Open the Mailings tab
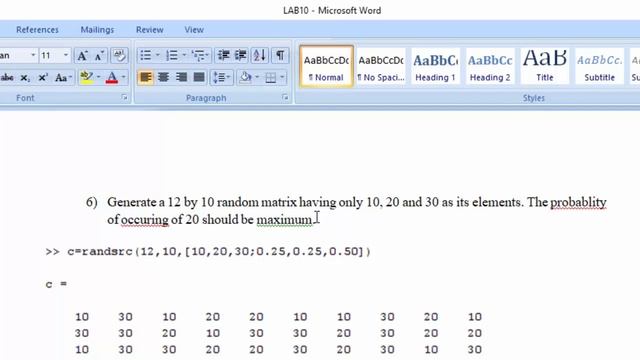The image size is (640, 360). click(97, 30)
